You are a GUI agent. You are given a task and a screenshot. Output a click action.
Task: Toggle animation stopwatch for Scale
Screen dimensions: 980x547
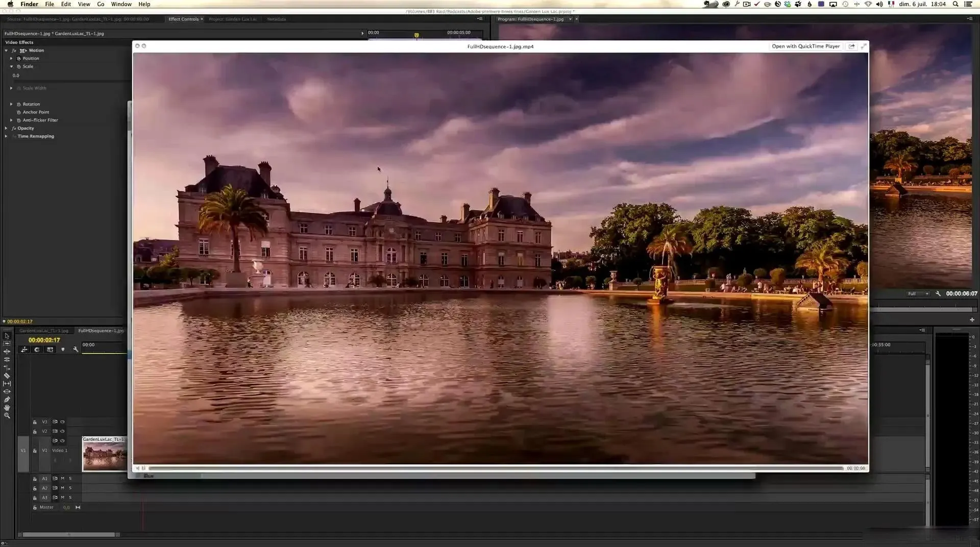(18, 67)
